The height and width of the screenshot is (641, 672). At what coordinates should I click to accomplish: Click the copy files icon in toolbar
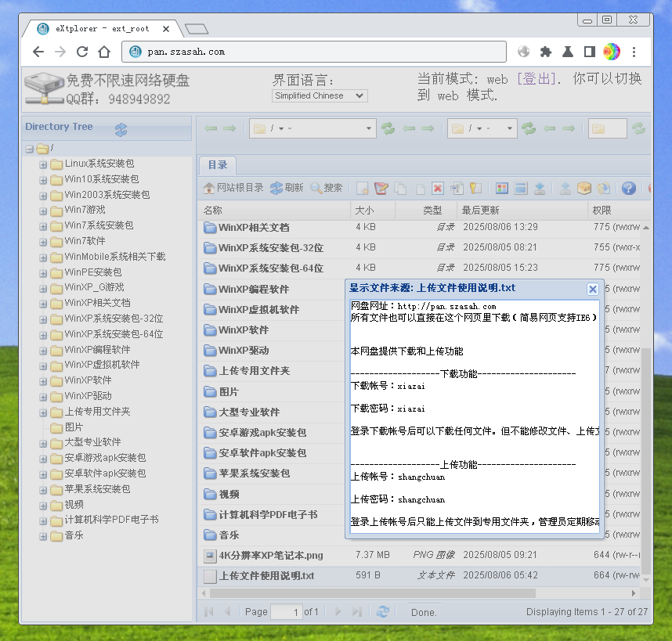pyautogui.click(x=400, y=188)
